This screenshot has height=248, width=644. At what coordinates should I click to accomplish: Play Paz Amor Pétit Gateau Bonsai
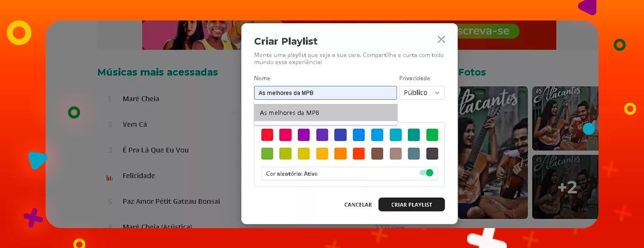[x=171, y=201]
